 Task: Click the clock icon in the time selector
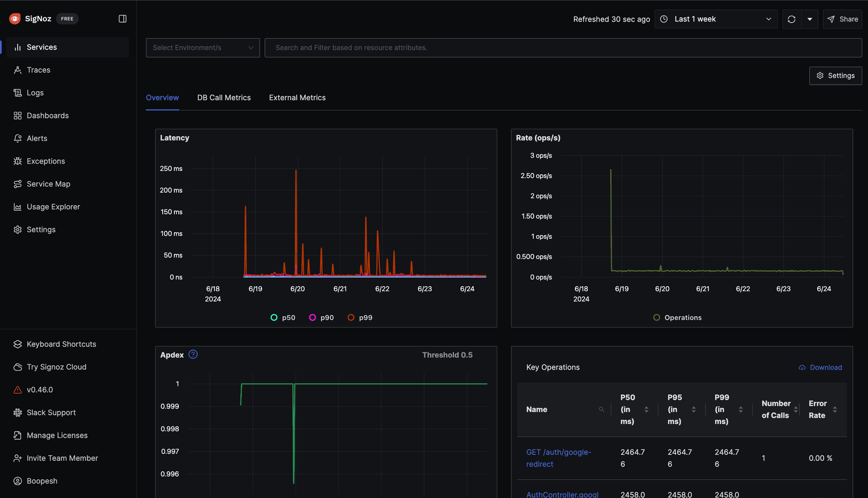click(x=664, y=19)
